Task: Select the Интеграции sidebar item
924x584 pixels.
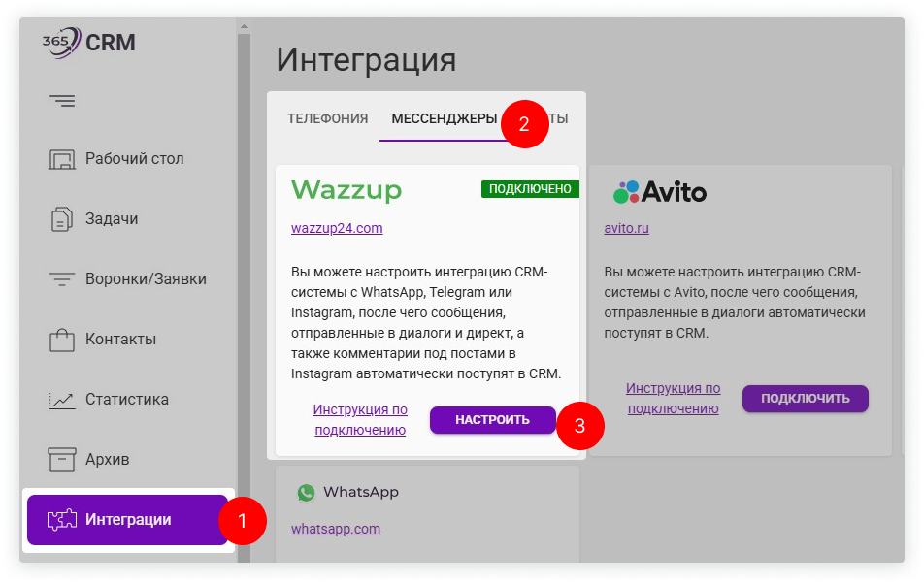Action: pos(127,520)
